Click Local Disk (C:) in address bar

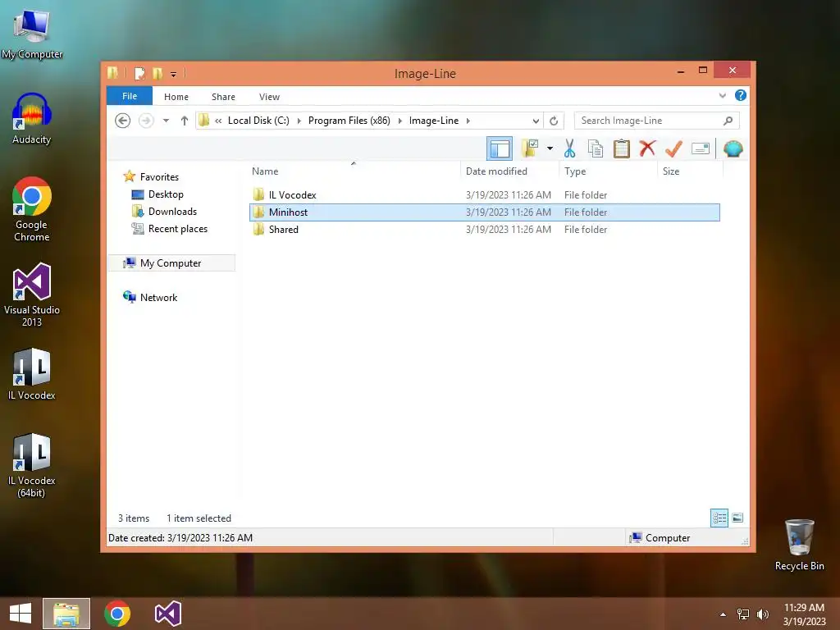pos(258,121)
